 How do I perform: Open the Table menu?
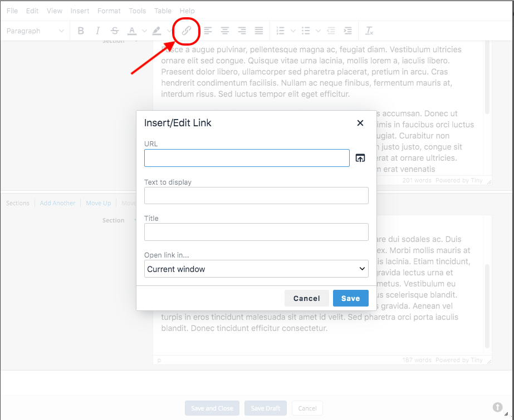coord(163,11)
